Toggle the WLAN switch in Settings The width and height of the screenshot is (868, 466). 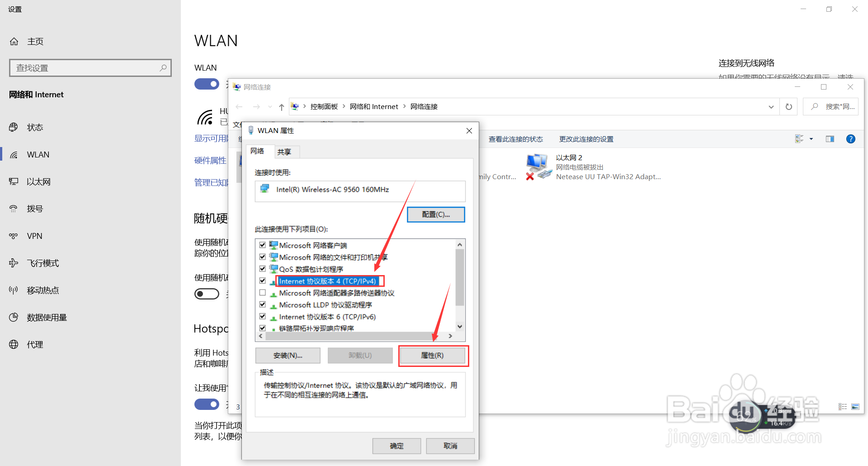(207, 84)
